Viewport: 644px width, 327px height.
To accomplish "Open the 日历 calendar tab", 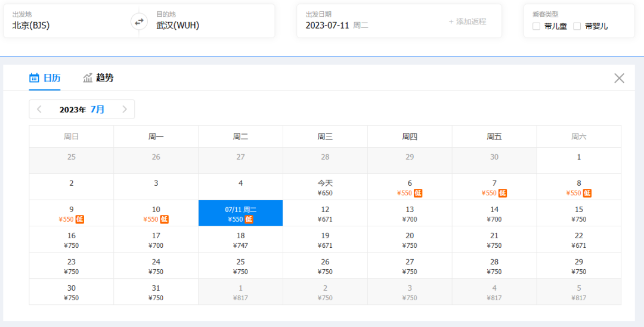I will click(45, 78).
